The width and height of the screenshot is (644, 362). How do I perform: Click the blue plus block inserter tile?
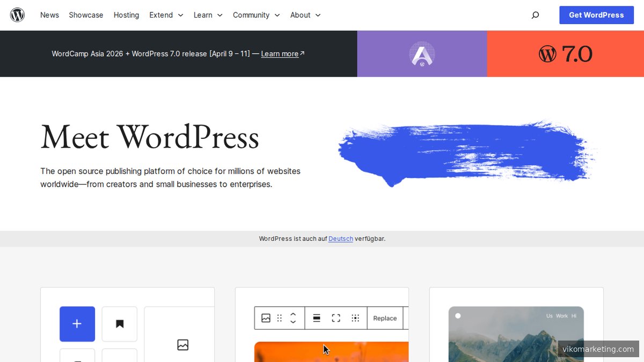coord(77,324)
